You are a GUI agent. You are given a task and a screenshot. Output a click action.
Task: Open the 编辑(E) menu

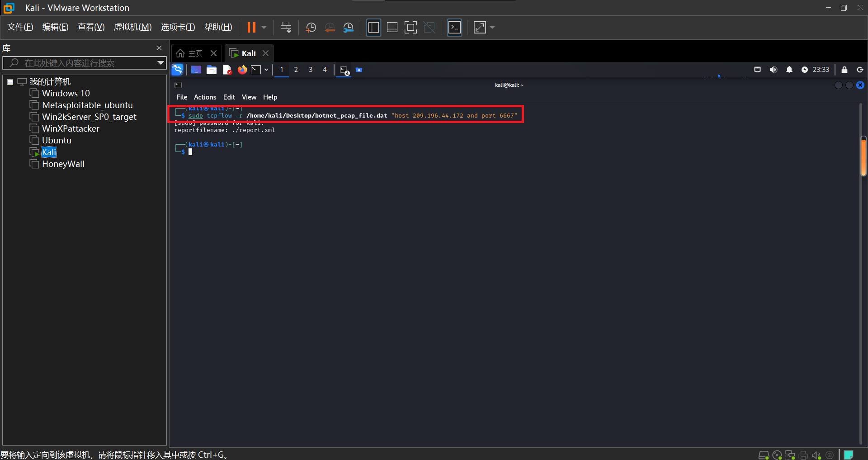[x=56, y=27]
